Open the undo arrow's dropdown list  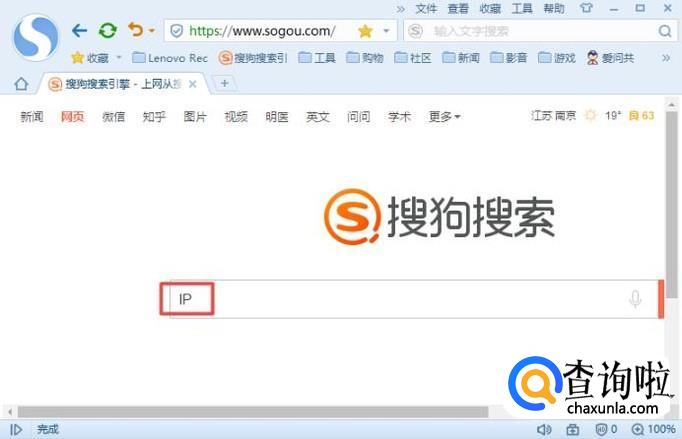tap(151, 30)
